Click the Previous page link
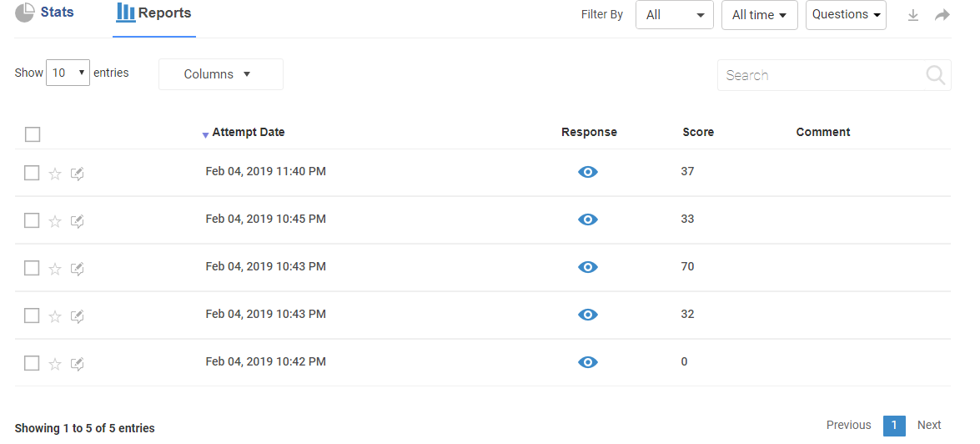980x444 pixels. 848,426
